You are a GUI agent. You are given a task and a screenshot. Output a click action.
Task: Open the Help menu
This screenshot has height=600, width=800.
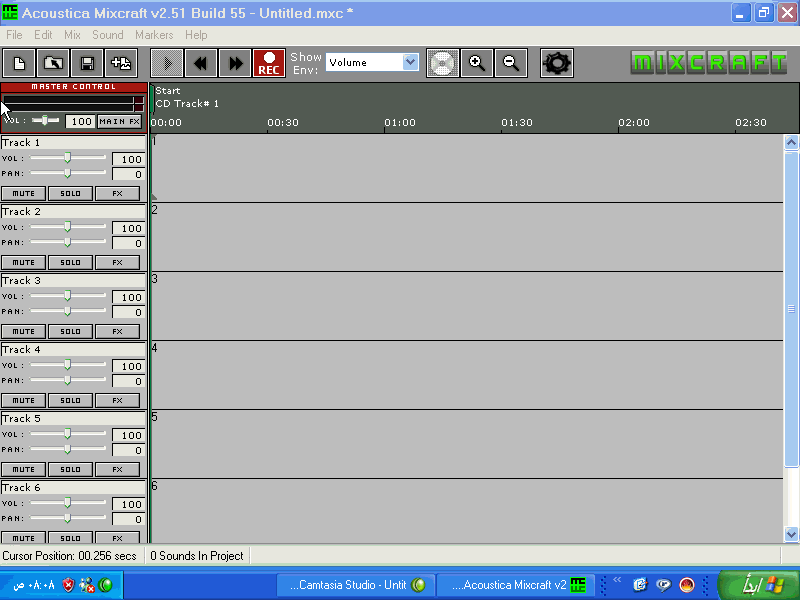click(x=196, y=35)
